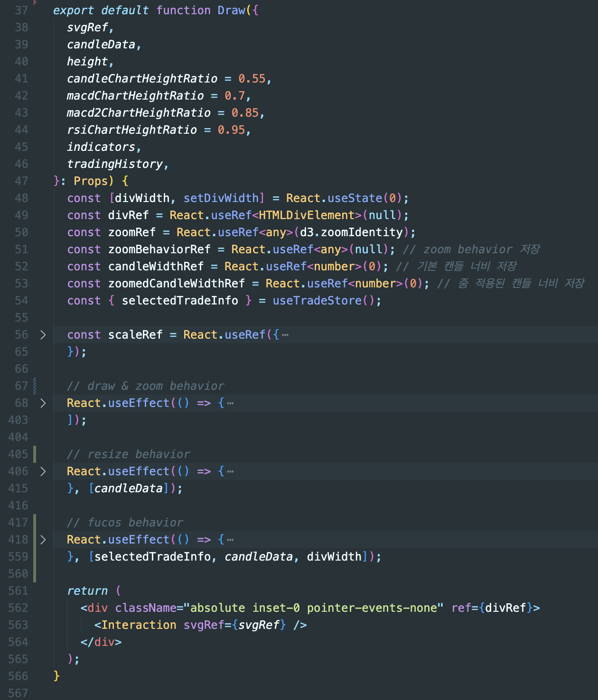Click selectedTradeInfo in line 559 dependency array
598x700 pixels.
coord(152,557)
